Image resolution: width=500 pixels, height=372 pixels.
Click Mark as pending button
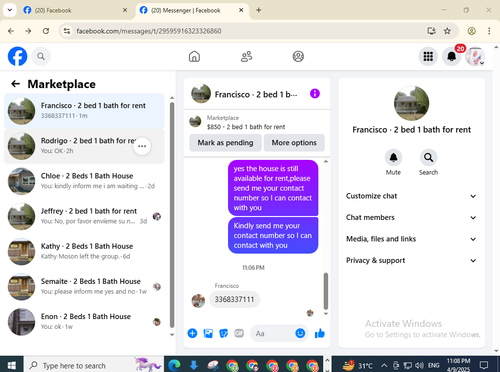pos(225,143)
